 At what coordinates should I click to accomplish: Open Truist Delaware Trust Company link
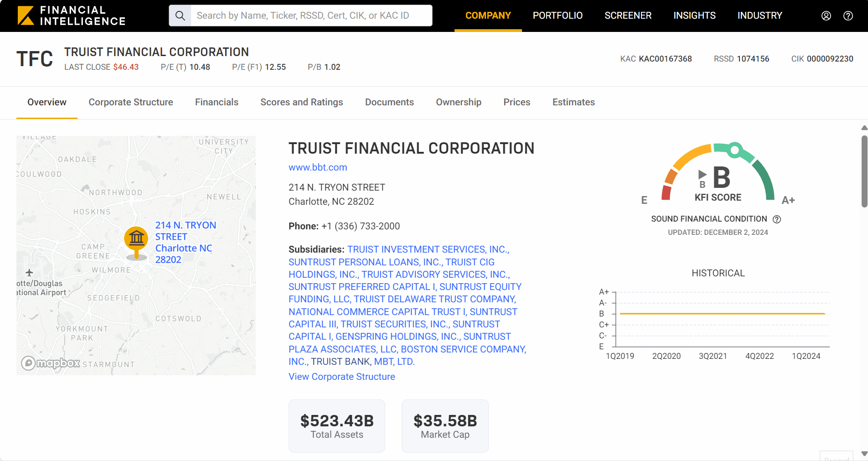pos(435,299)
